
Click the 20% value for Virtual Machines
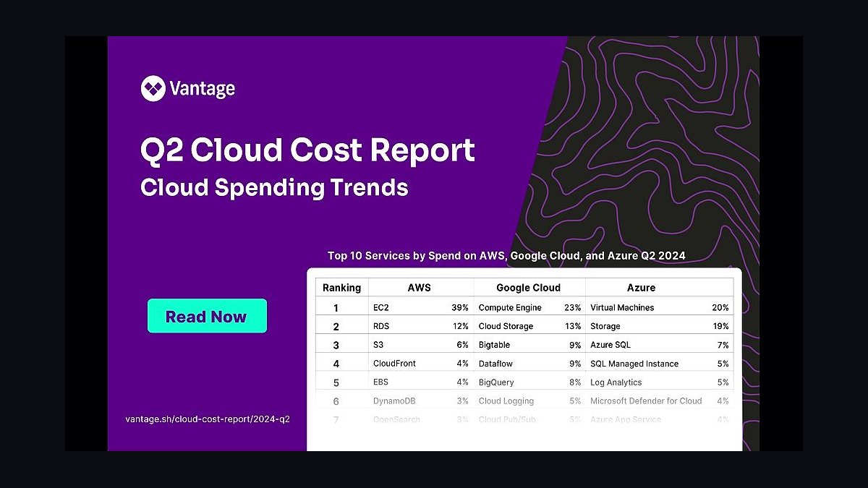pos(720,307)
